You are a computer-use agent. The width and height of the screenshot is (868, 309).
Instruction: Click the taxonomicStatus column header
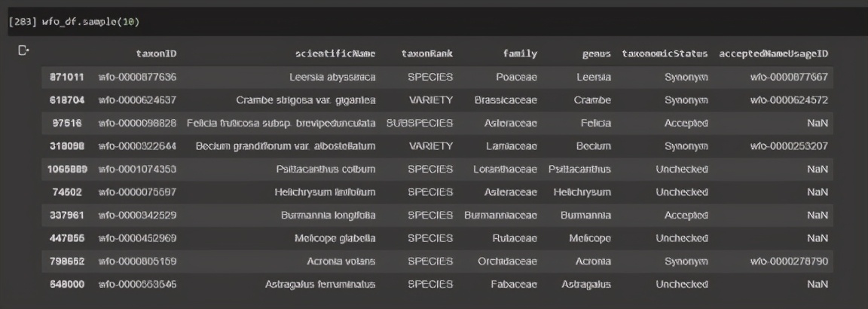665,54
